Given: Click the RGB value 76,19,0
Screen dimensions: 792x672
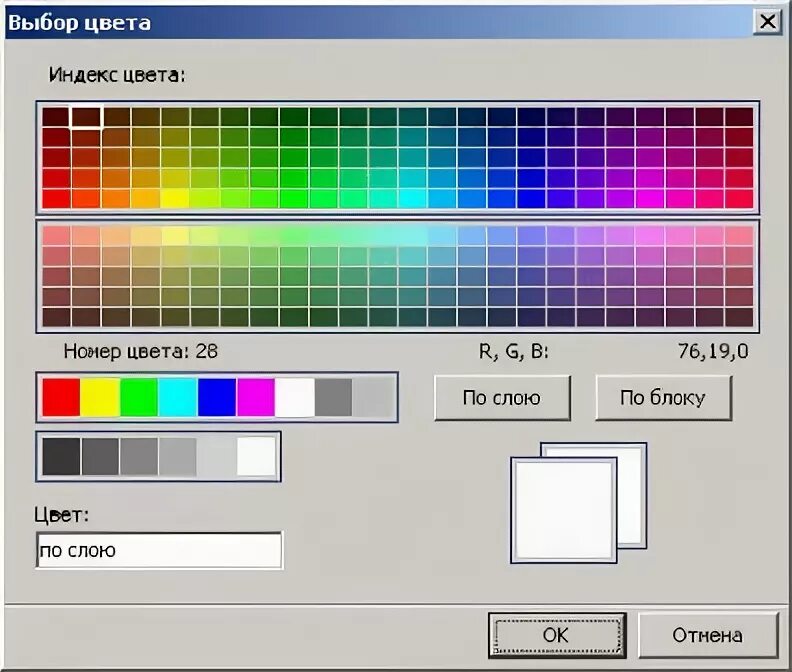Looking at the screenshot, I should [x=713, y=351].
